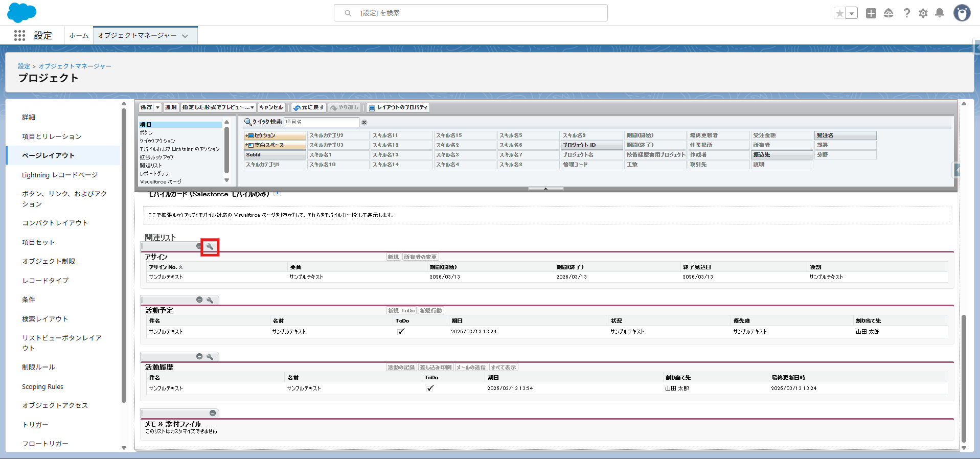
Task: Switch to the ホーム tab
Action: point(79,36)
